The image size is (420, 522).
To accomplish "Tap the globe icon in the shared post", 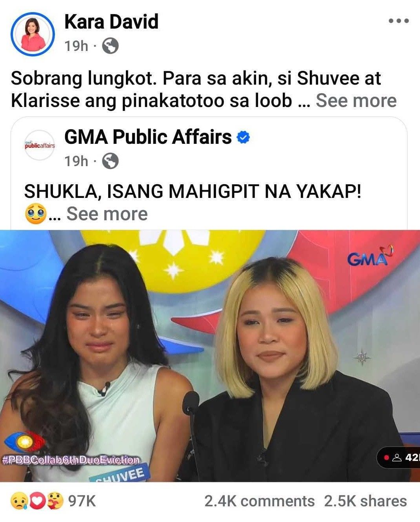I will (x=110, y=161).
